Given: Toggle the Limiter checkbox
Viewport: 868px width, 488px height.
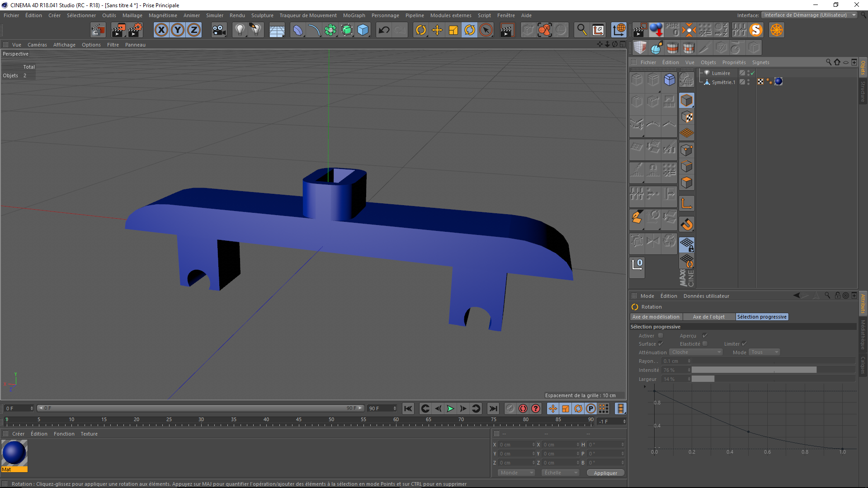Looking at the screenshot, I should [744, 344].
